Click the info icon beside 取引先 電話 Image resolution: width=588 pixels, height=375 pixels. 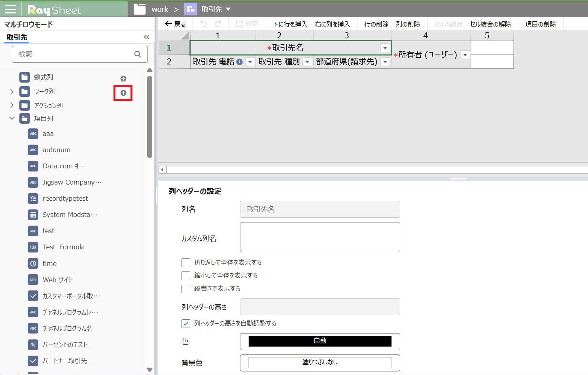tap(239, 62)
